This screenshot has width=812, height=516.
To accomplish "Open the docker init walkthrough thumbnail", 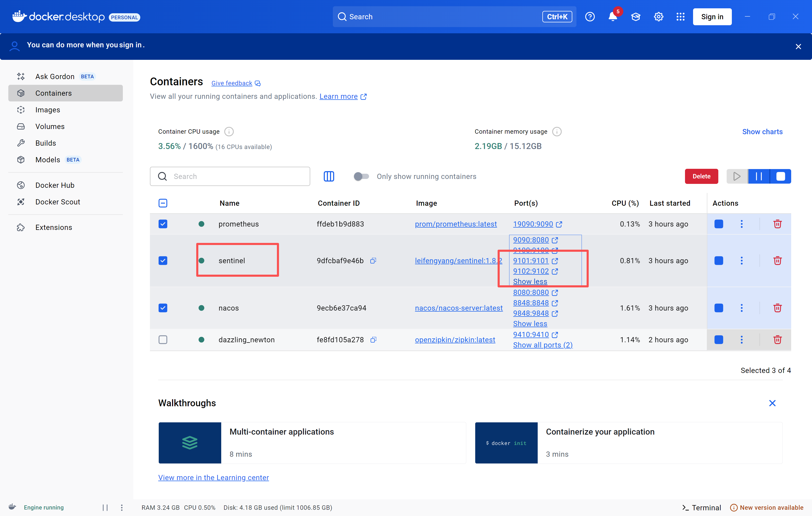I will pyautogui.click(x=506, y=443).
